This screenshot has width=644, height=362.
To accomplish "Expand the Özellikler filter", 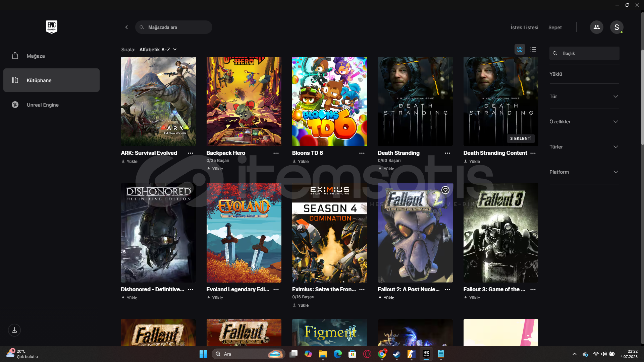I will tap(584, 122).
